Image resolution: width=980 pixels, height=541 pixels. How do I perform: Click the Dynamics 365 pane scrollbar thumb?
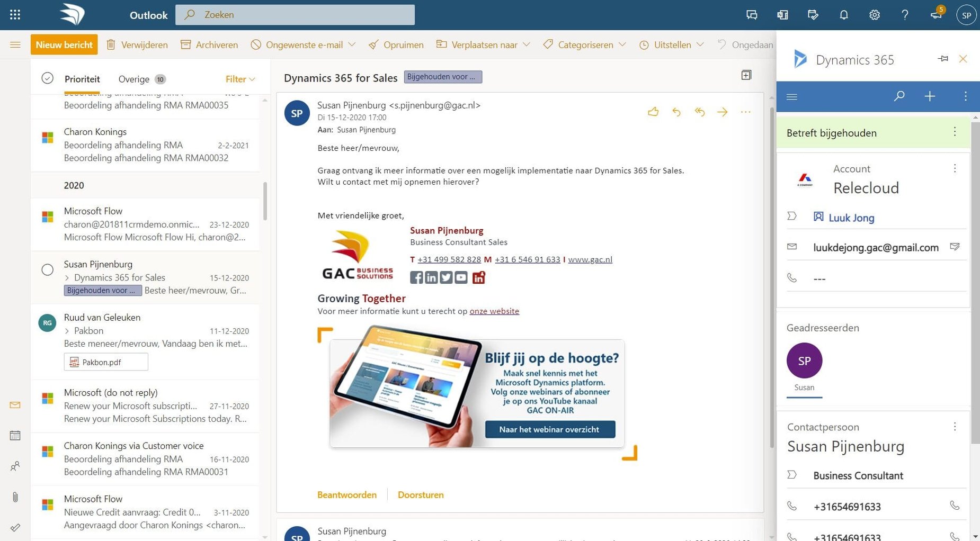[x=975, y=283]
